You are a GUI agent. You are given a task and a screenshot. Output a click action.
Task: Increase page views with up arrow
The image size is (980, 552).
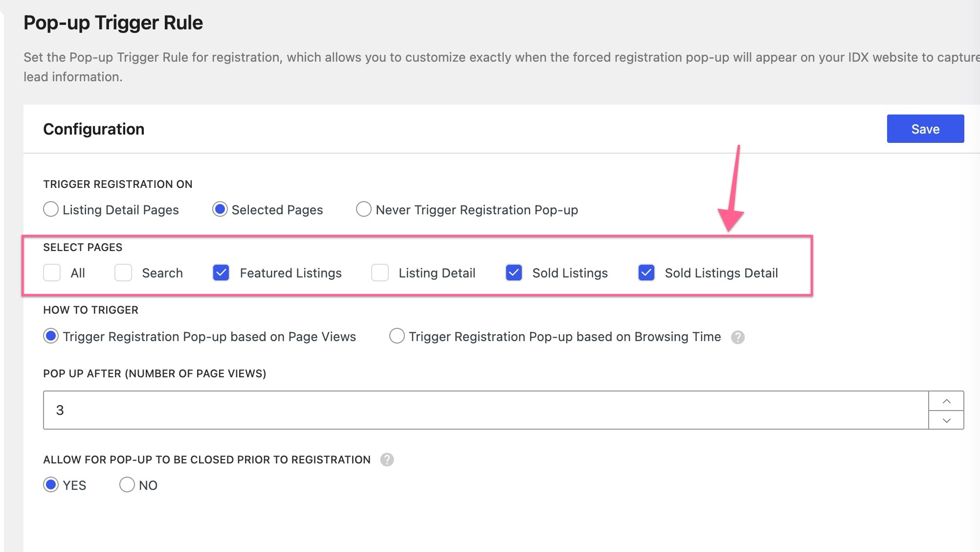(946, 401)
